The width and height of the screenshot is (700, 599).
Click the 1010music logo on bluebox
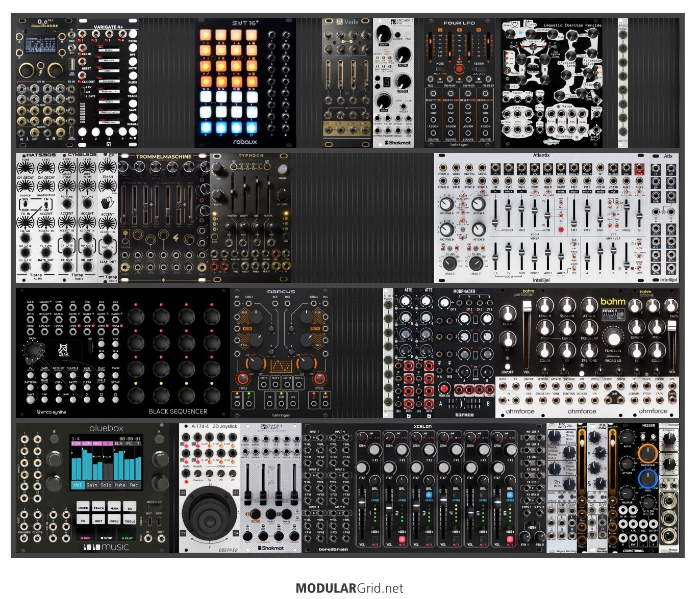(106, 547)
